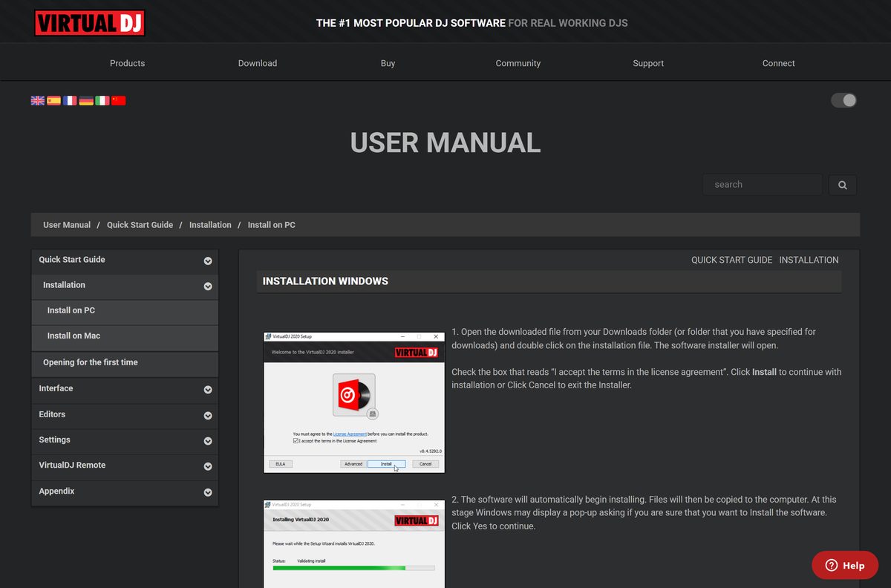This screenshot has width=891, height=588.
Task: Click Install on PC breadcrumb
Action: 272,225
